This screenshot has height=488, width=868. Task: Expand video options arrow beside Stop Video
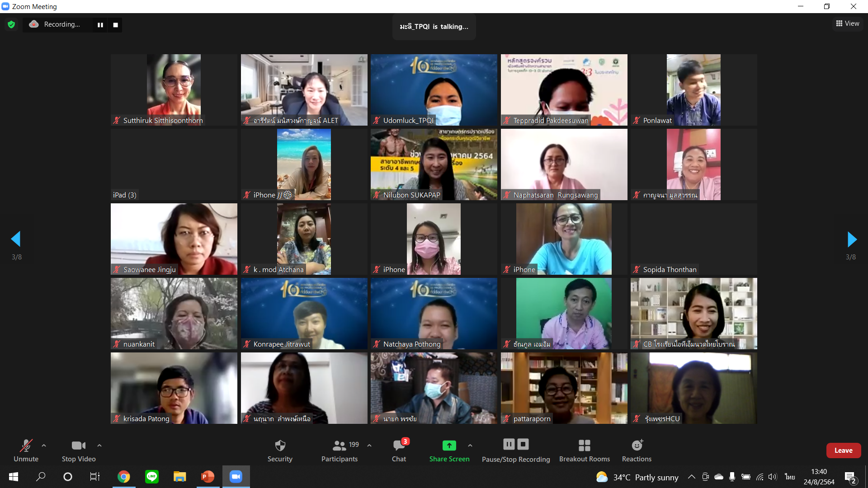coord(99,446)
